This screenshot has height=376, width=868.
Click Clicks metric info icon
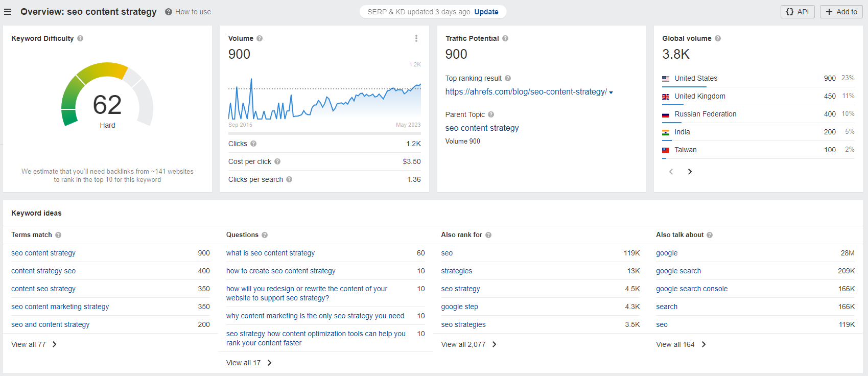click(253, 144)
